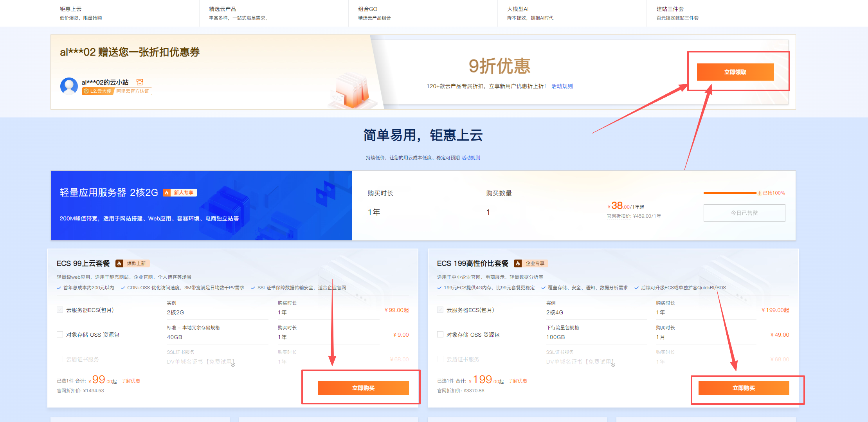Click the lightning icon next to 已抢100%

(760, 193)
